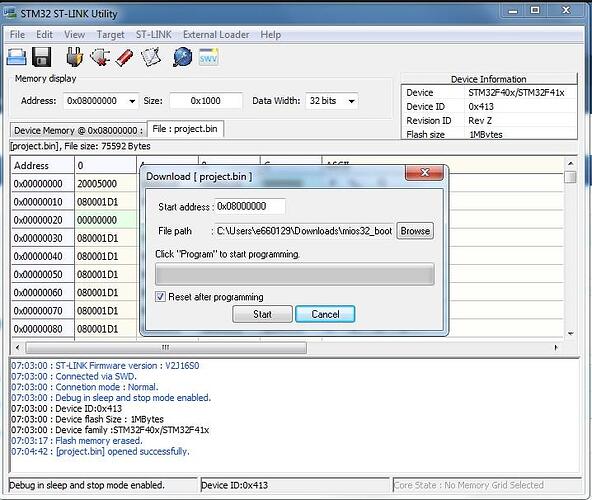Open the ST website globe icon
Screen dimensions: 592x500
point(183,57)
